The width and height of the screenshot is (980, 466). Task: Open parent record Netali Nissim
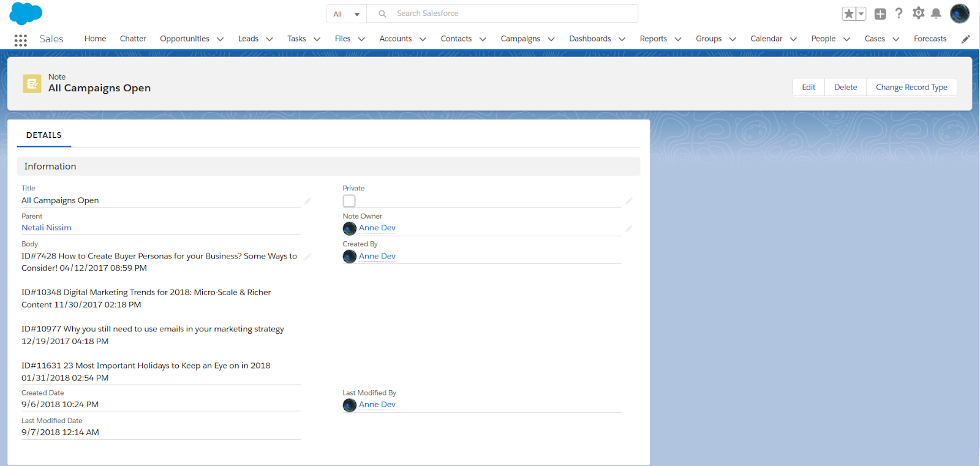click(47, 228)
